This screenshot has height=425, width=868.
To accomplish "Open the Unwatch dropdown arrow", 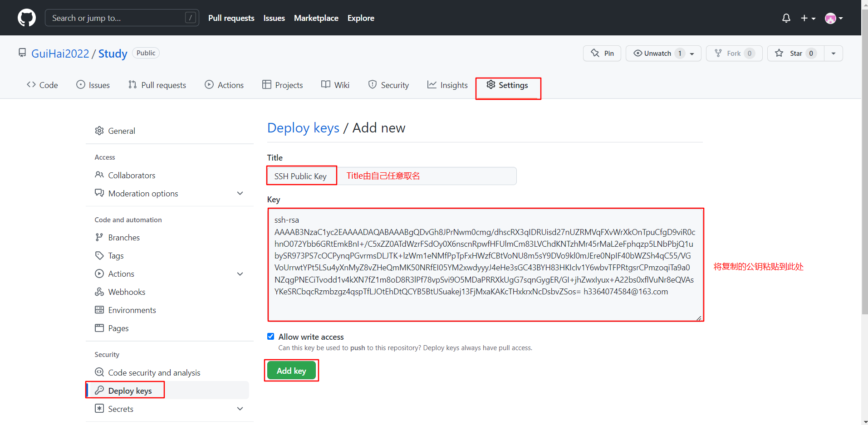I will coord(692,54).
